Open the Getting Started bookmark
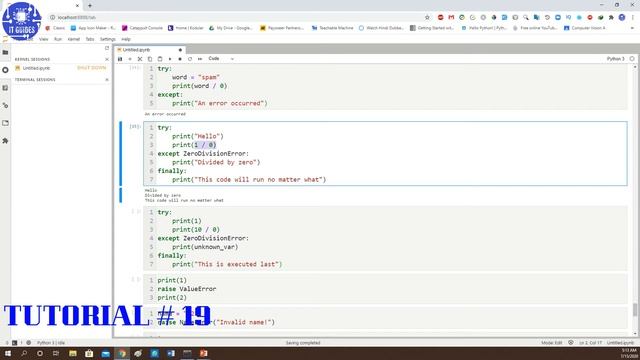The height and width of the screenshot is (360, 640). tap(432, 28)
